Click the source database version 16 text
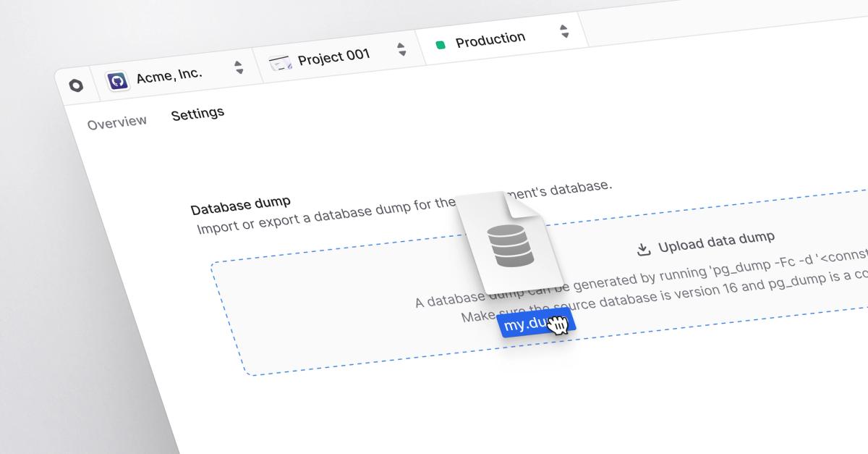Image resolution: width=868 pixels, height=454 pixels. [664, 297]
